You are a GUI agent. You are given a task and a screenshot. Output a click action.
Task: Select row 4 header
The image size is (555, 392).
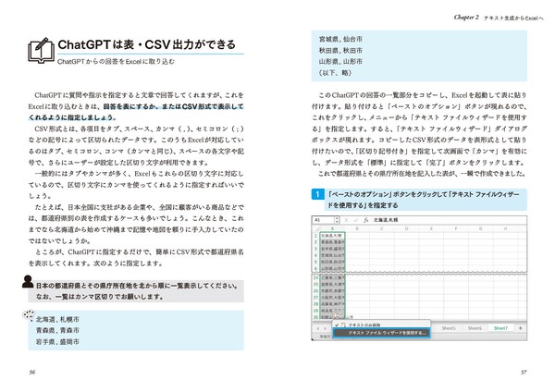(315, 255)
